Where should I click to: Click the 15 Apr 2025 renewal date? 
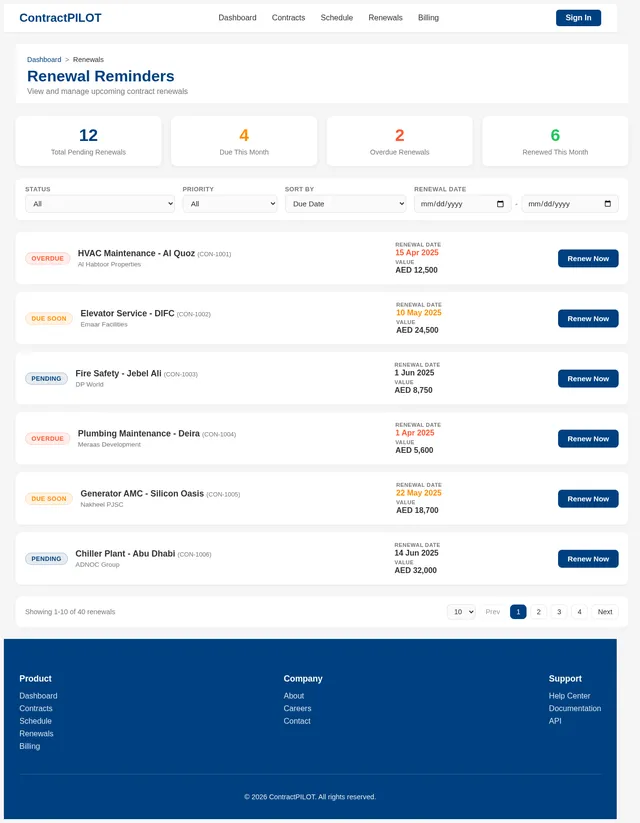click(x=417, y=252)
